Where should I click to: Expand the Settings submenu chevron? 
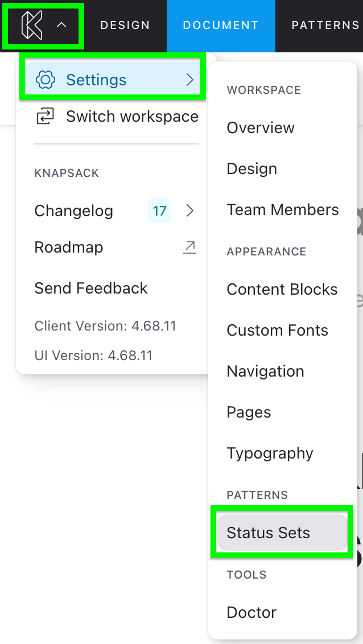coord(189,80)
